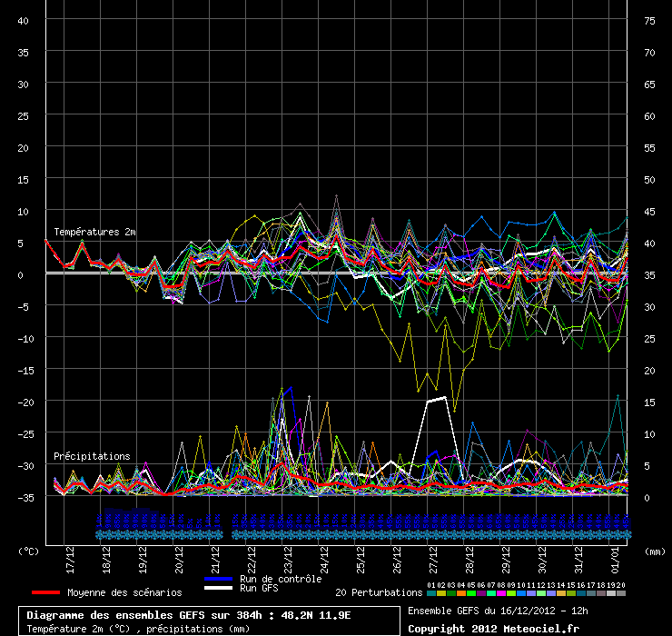The width and height of the screenshot is (672, 636).
Task: Click 'Température 2m (°C) , précipitations (mm)' subtitle
Action: point(138,629)
